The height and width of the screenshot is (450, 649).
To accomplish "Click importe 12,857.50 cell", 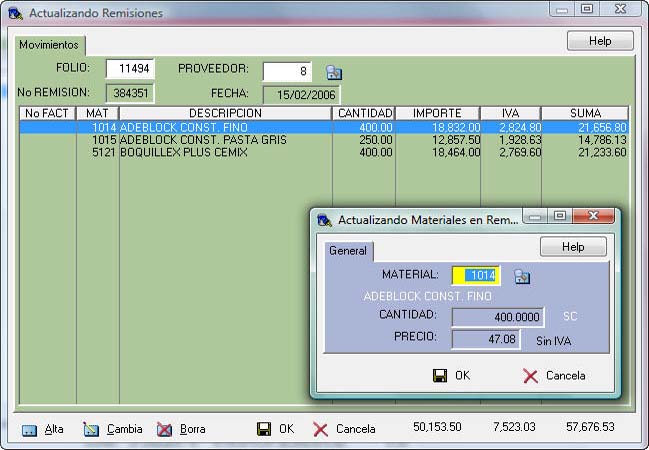I will (456, 140).
